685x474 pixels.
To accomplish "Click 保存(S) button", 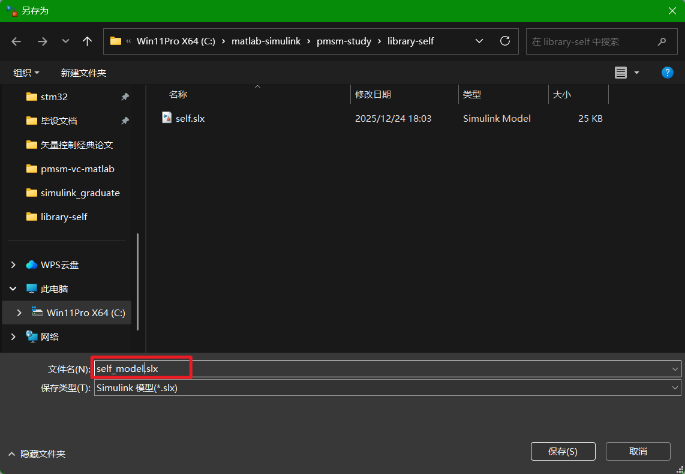I will click(x=563, y=452).
